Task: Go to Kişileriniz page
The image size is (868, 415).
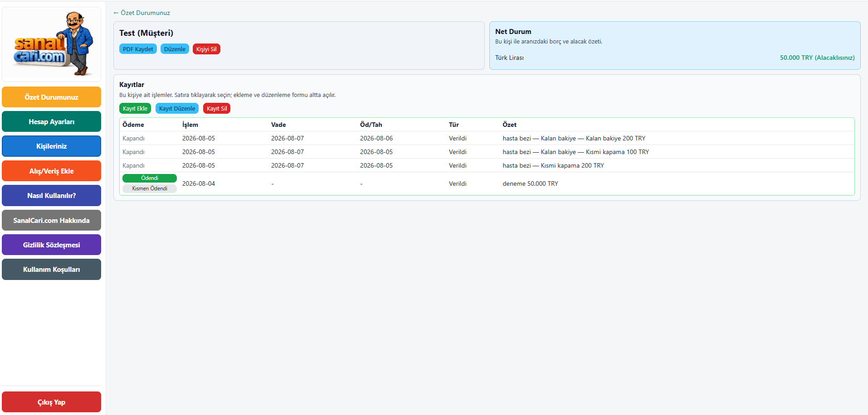Action: pos(51,146)
